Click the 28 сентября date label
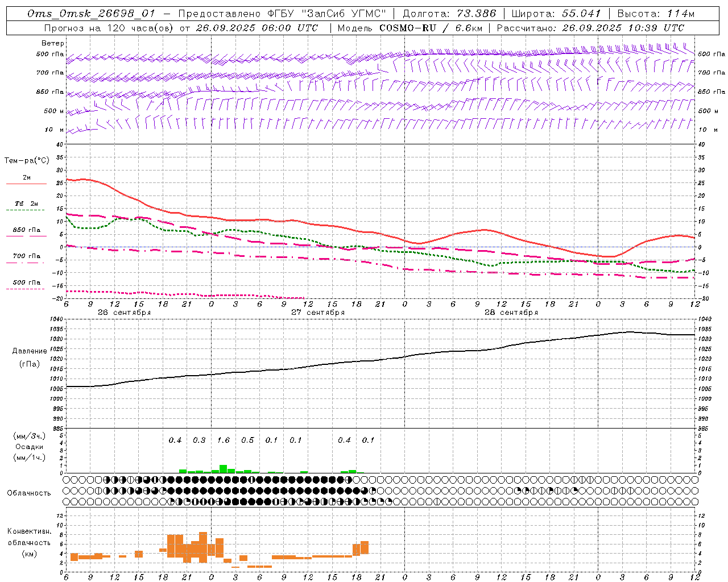Screen dimensions: 728x582 [x=511, y=313]
